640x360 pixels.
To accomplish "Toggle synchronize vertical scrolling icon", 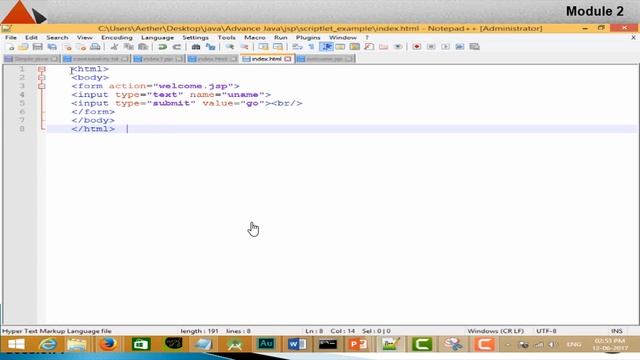I will [x=263, y=47].
